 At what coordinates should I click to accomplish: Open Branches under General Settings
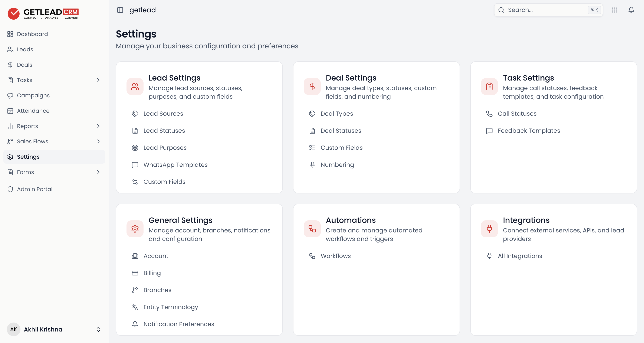coord(158,290)
